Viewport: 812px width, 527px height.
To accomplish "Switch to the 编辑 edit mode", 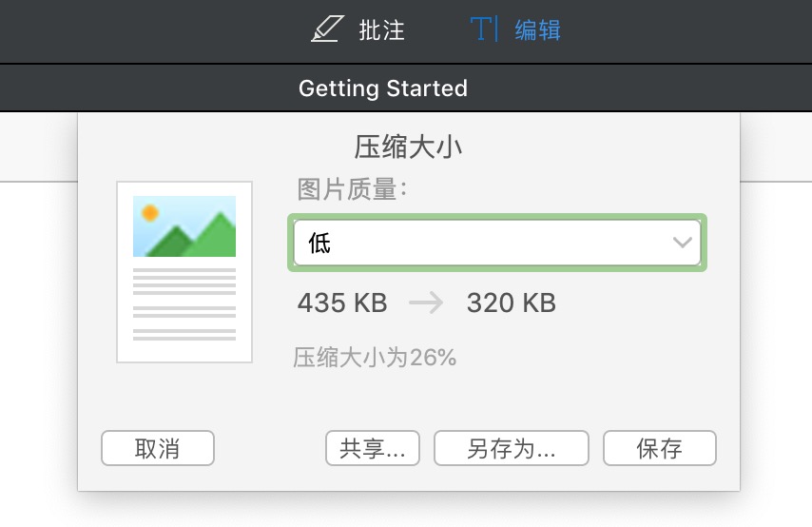I will 537,30.
